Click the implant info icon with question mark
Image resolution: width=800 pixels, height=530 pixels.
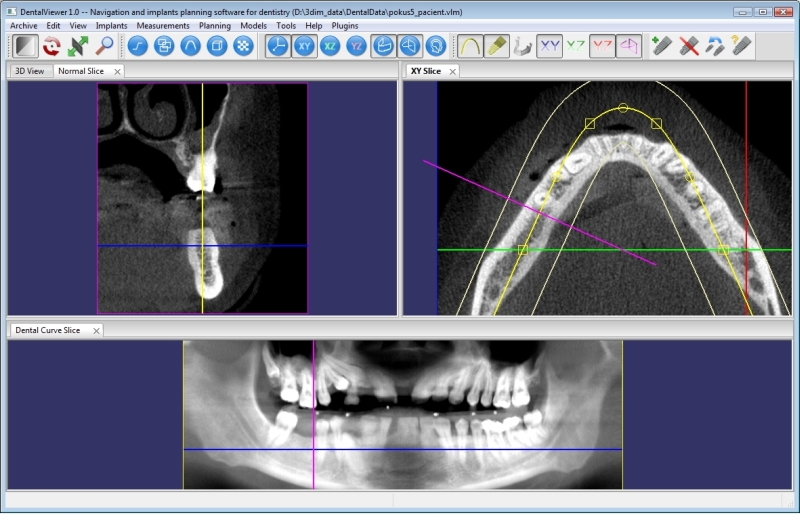click(741, 46)
